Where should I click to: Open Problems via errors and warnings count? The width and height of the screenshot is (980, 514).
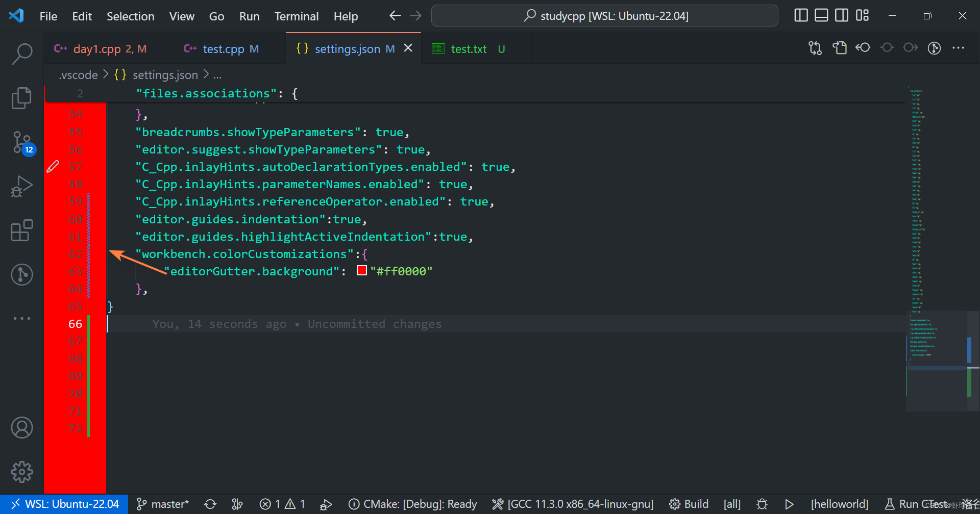coord(282,504)
